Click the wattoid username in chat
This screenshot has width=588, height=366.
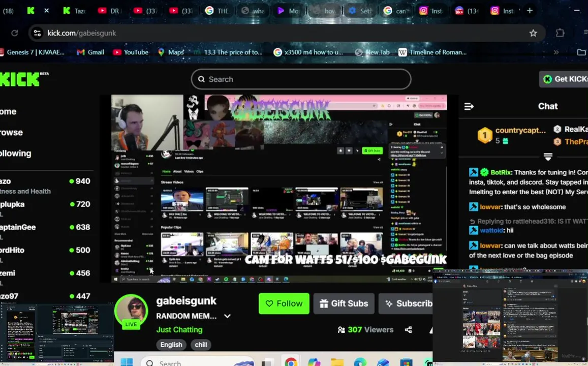pyautogui.click(x=491, y=230)
